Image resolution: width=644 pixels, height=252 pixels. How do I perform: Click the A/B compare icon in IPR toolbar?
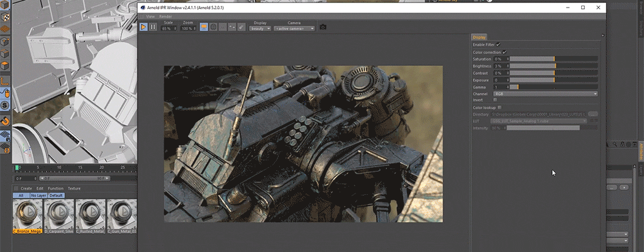pyautogui.click(x=232, y=27)
